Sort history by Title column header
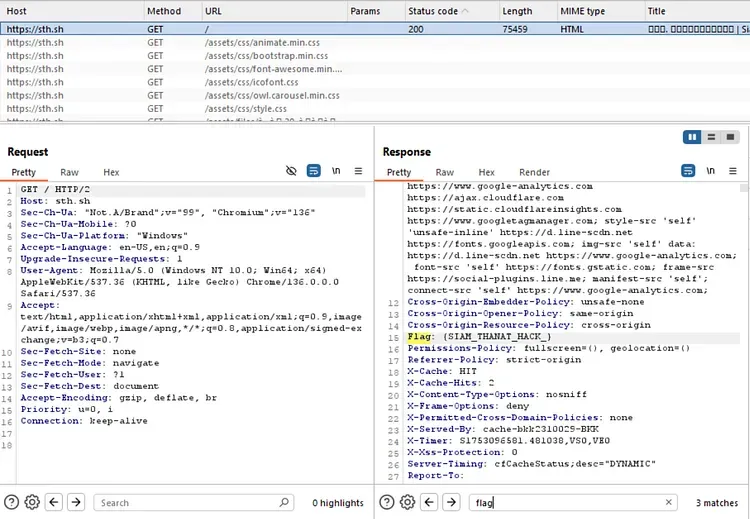 pyautogui.click(x=697, y=11)
